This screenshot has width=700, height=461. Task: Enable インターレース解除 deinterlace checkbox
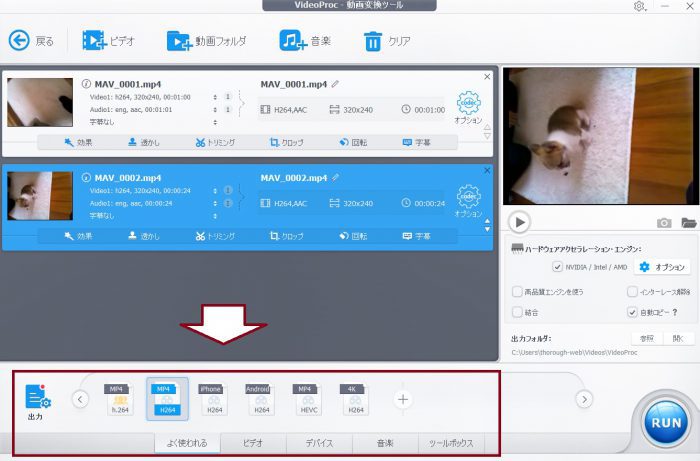(x=632, y=292)
